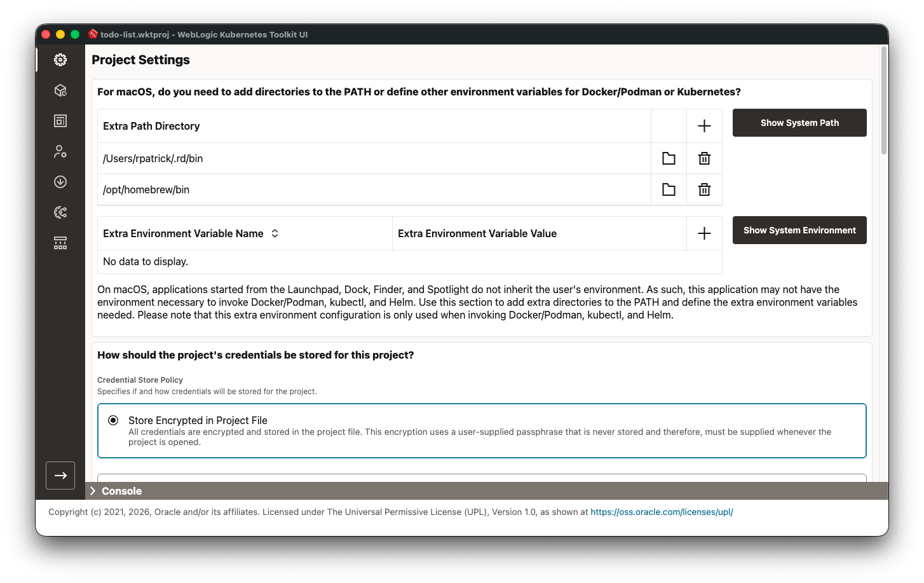Browse folder for /opt/homebrew/bin row
This screenshot has height=583, width=924.
[669, 189]
